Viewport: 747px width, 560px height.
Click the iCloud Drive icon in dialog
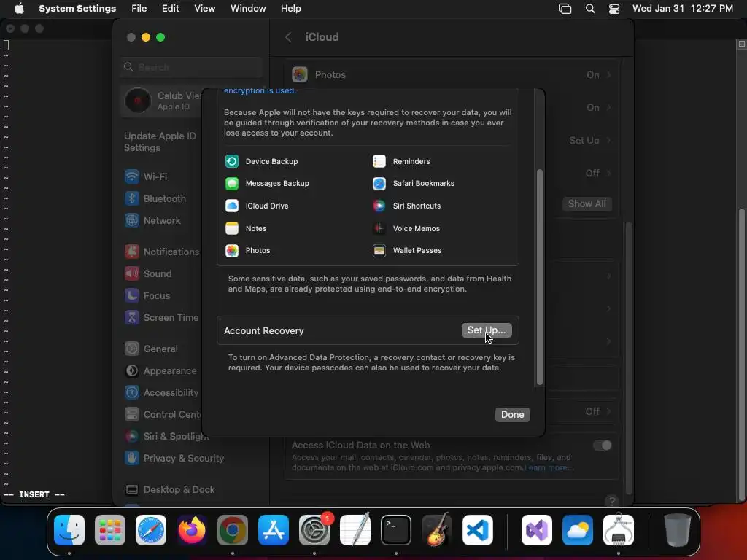[232, 206]
